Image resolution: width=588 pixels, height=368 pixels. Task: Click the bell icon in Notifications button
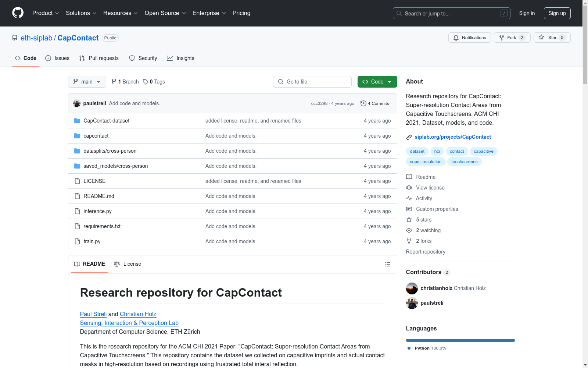(x=456, y=38)
